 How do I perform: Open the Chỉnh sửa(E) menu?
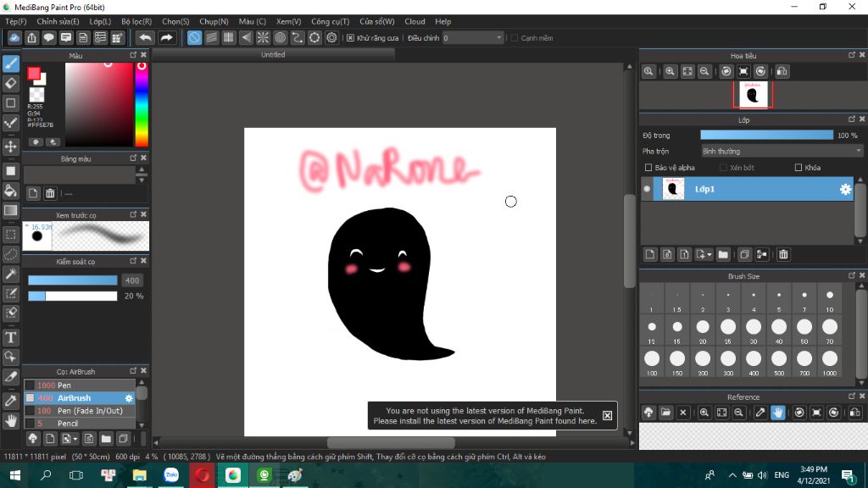pyautogui.click(x=58, y=21)
